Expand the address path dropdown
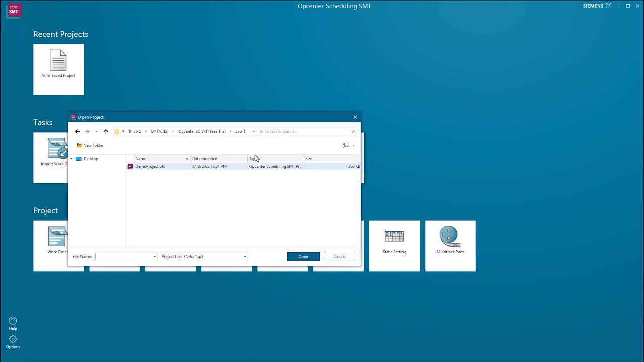 [x=253, y=131]
